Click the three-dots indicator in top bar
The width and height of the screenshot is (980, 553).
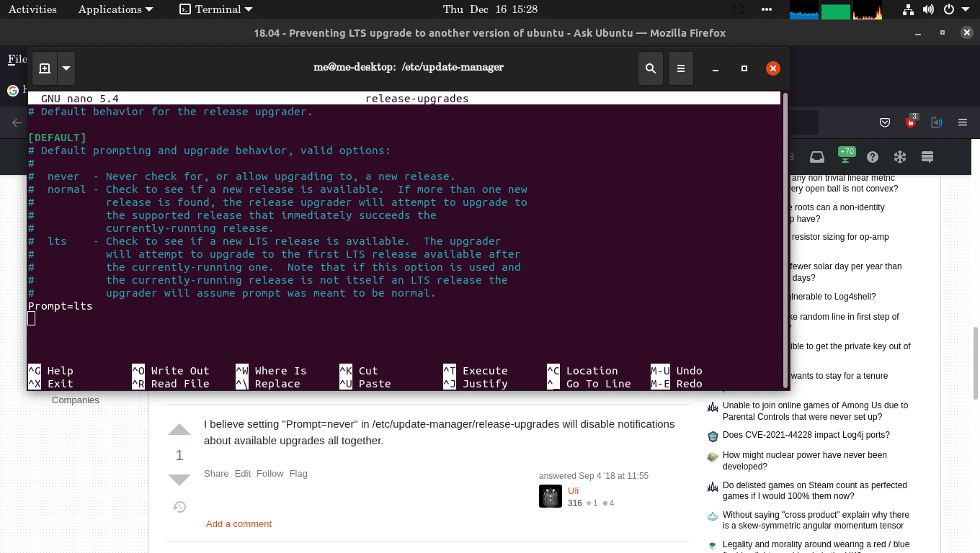(x=766, y=9)
